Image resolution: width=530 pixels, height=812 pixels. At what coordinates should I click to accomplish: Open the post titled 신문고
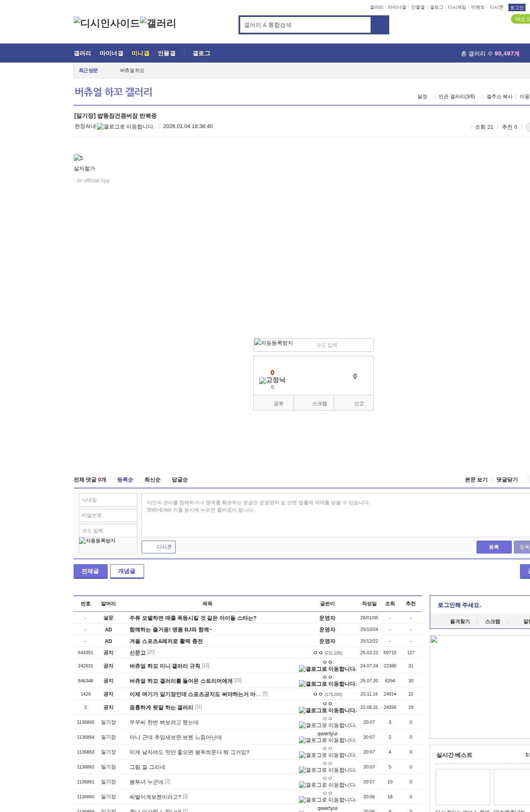(x=137, y=652)
